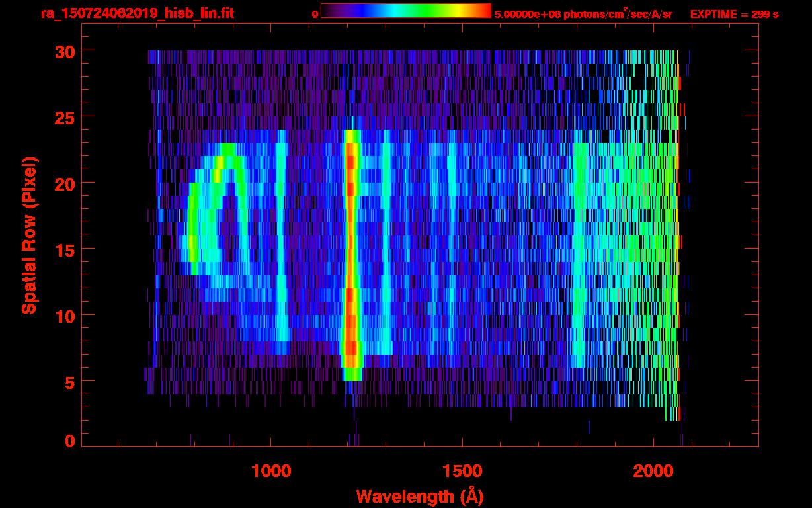Screen dimensions: 812x508
Task: Click the file name ra_150724062019_hisb_lin.fit
Action: click(x=137, y=13)
